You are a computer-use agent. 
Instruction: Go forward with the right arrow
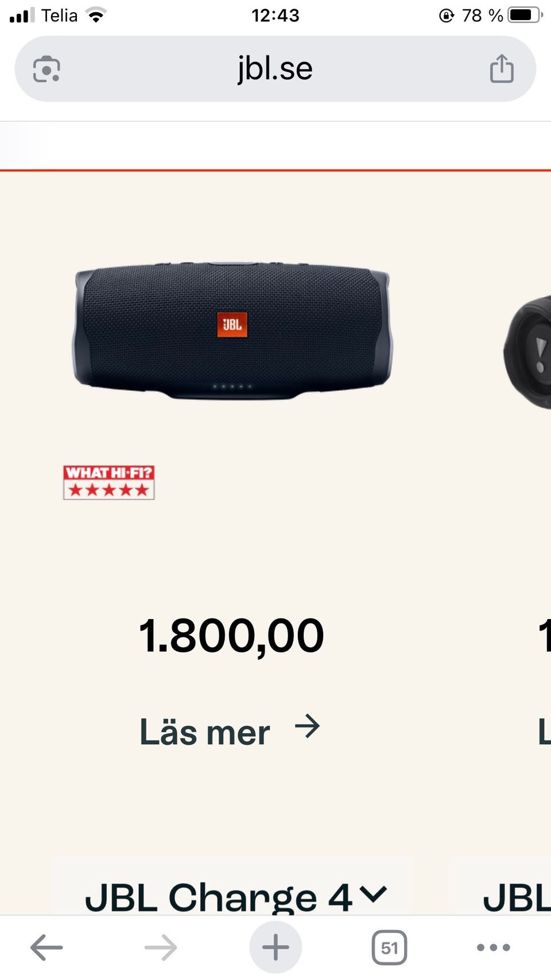point(161,947)
